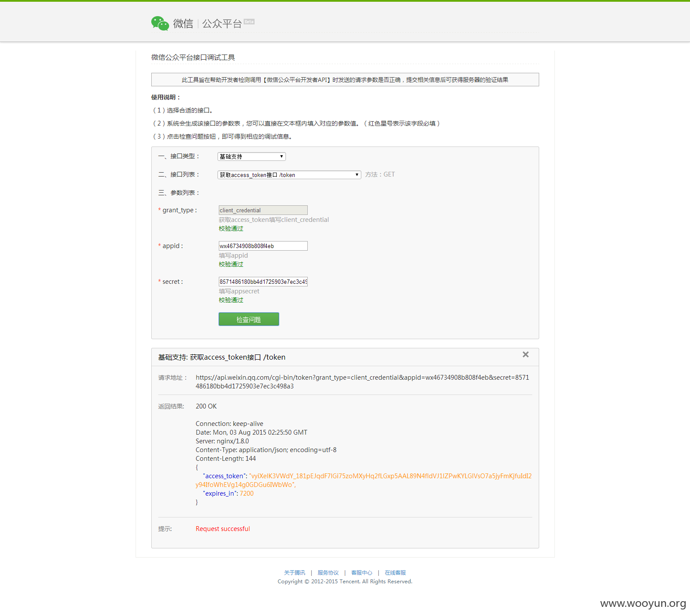This screenshot has height=616, width=690.
Task: Click the Beta badge beside 公众平台
Action: click(249, 22)
